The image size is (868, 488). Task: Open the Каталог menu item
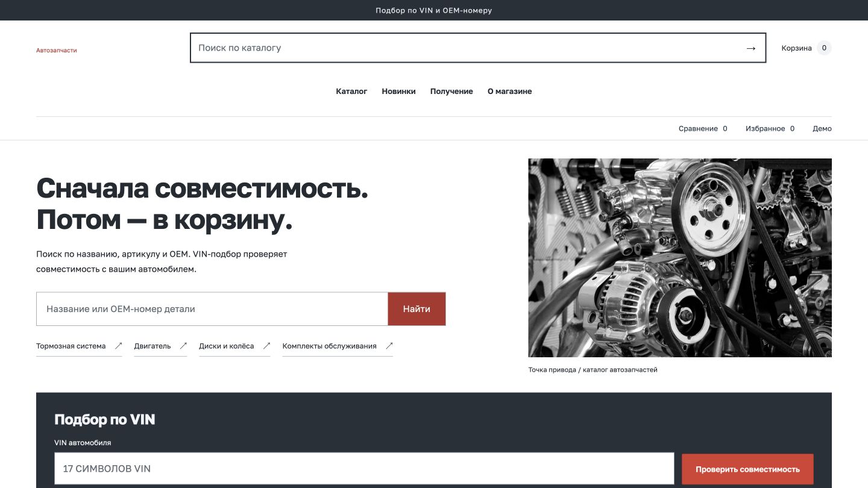click(x=351, y=92)
